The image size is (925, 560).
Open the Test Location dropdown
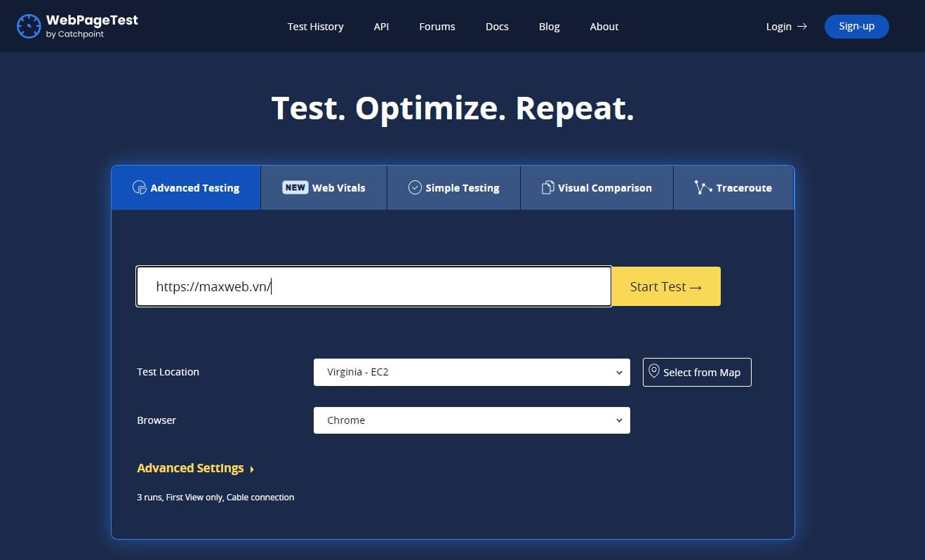click(x=472, y=372)
